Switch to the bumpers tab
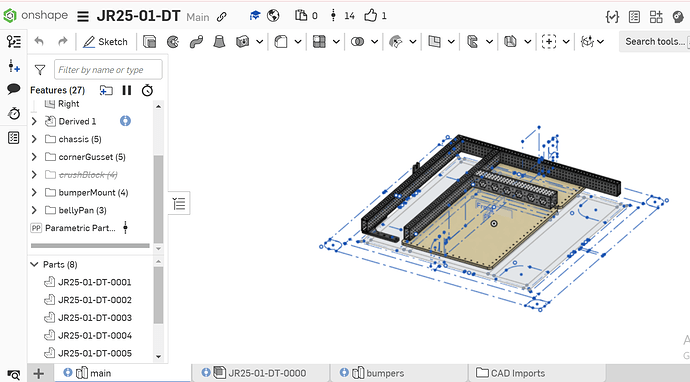 pos(398,373)
